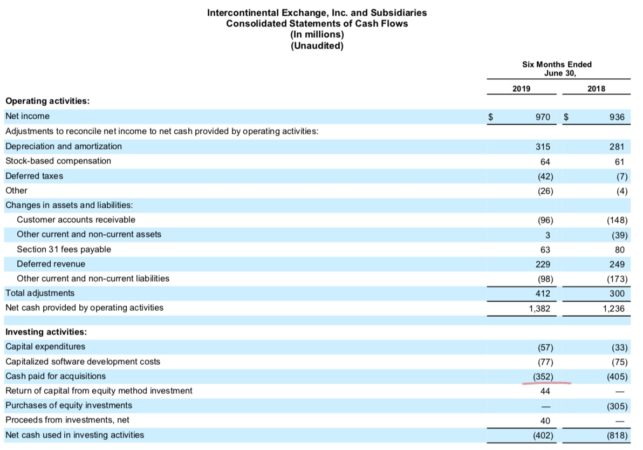Select Total adjustments value 412
This screenshot has height=450, width=643.
click(543, 294)
